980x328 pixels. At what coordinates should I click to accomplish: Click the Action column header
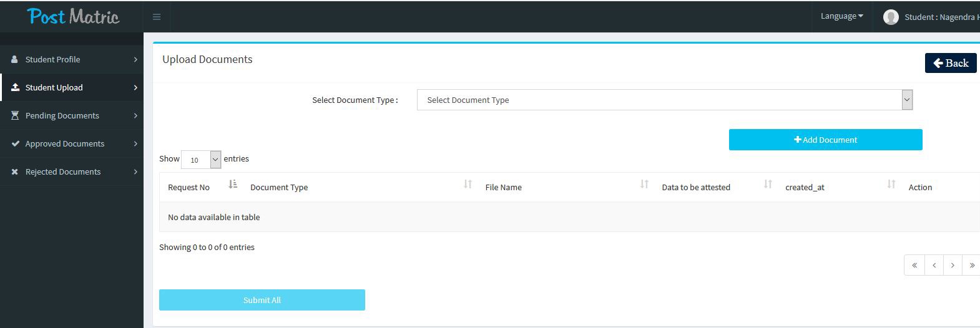pyautogui.click(x=920, y=187)
